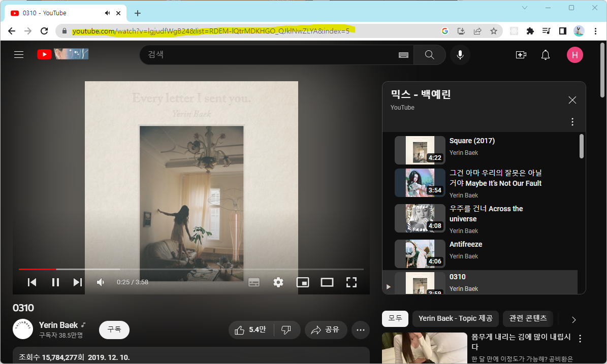Toggle theater mode view

(x=327, y=282)
